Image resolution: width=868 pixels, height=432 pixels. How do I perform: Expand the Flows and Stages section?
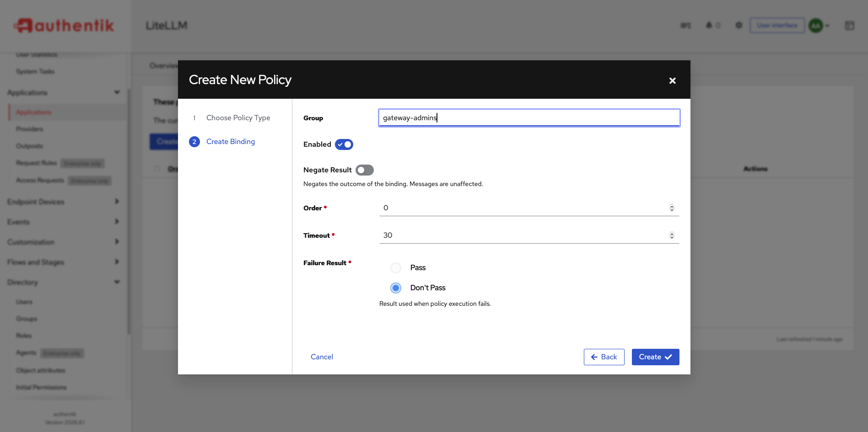click(117, 262)
